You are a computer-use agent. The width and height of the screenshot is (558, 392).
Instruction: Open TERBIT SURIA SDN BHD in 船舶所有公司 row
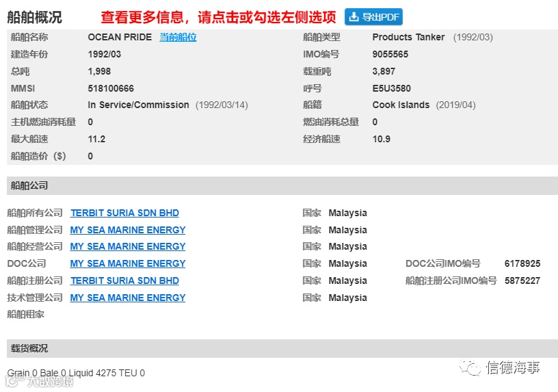pos(124,213)
